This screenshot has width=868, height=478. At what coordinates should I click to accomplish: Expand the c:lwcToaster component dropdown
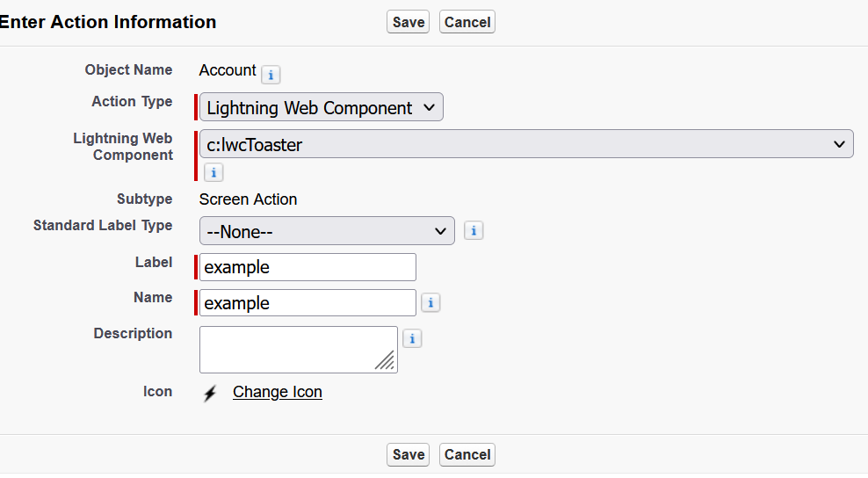(526, 144)
